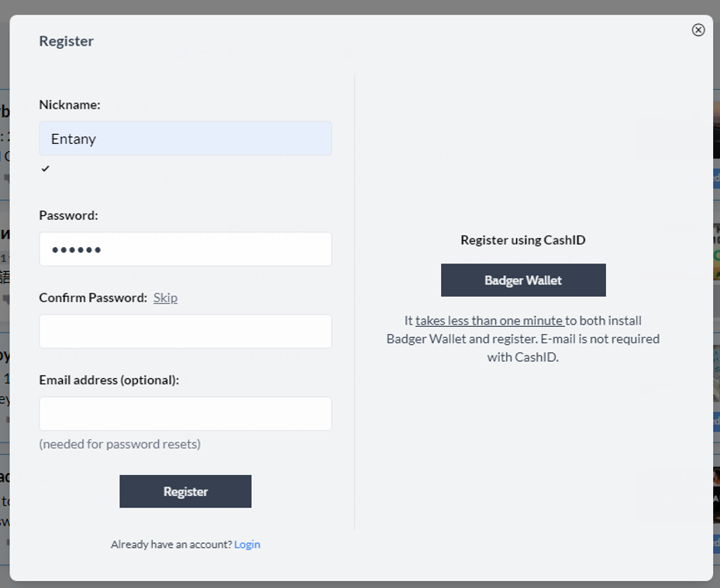The width and height of the screenshot is (720, 588).
Task: Close the Register dialog with the X icon
Action: (698, 30)
